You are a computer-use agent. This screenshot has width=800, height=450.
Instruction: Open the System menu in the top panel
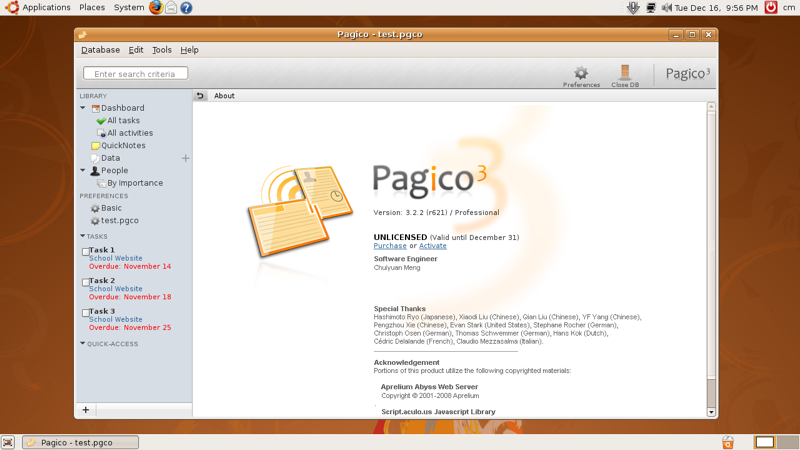tap(129, 8)
